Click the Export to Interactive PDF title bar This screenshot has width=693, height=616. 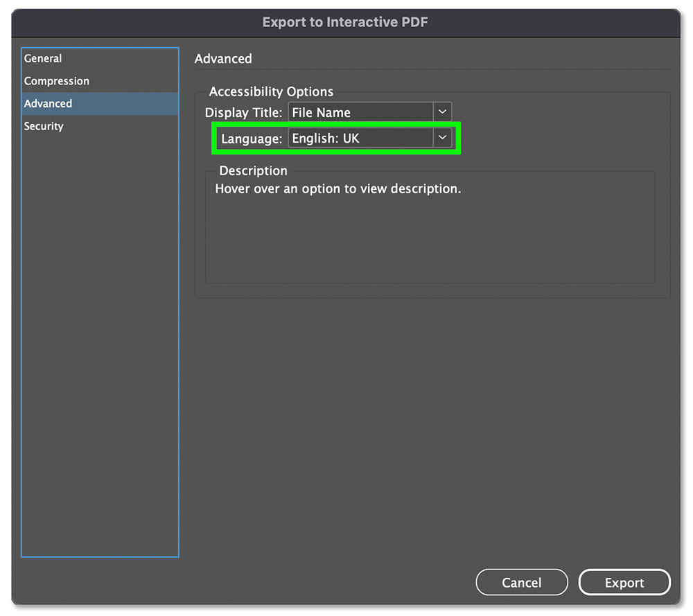(346, 23)
